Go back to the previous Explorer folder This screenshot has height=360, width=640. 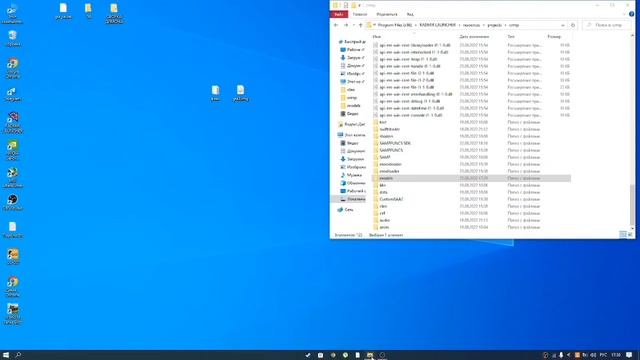pos(336,25)
